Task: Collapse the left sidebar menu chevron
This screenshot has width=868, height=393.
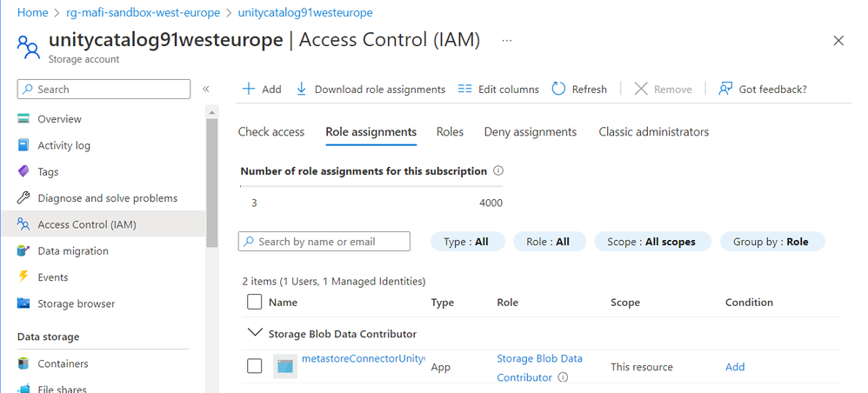Action: pyautogui.click(x=206, y=89)
